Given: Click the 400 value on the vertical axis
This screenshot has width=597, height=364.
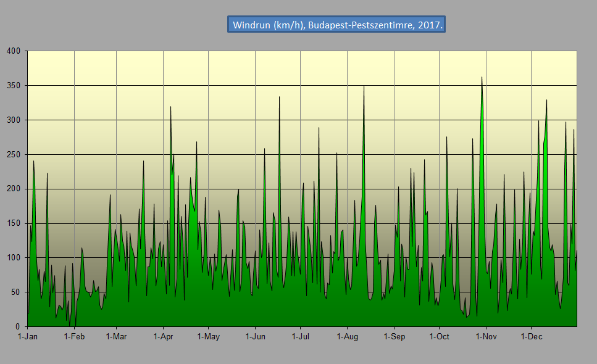Looking at the screenshot, I should tap(14, 51).
